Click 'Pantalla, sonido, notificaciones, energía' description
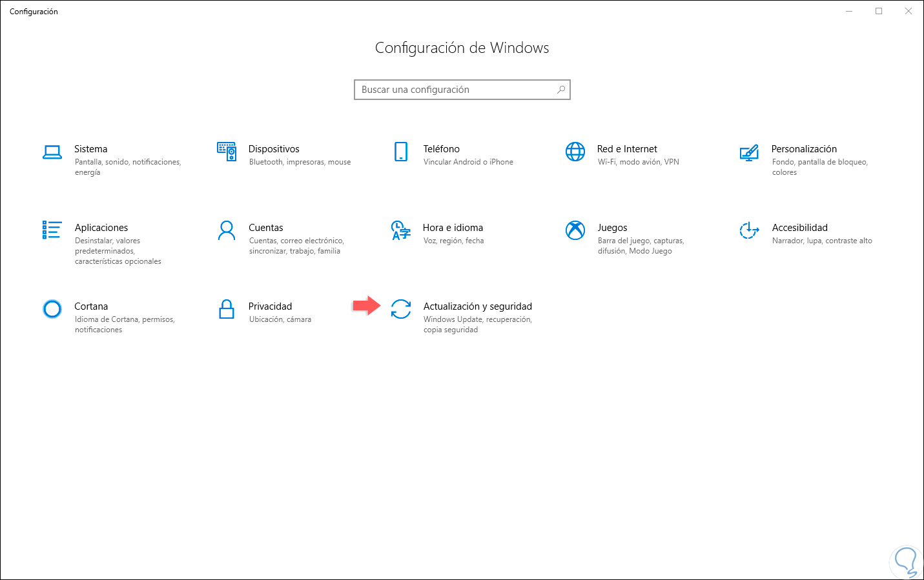 tap(128, 167)
